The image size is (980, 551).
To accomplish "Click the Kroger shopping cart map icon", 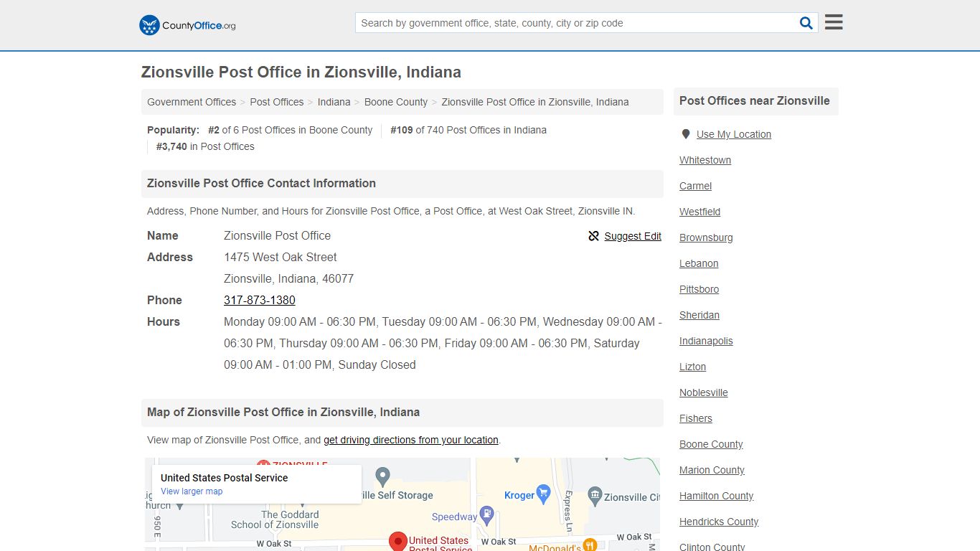I will tap(543, 494).
